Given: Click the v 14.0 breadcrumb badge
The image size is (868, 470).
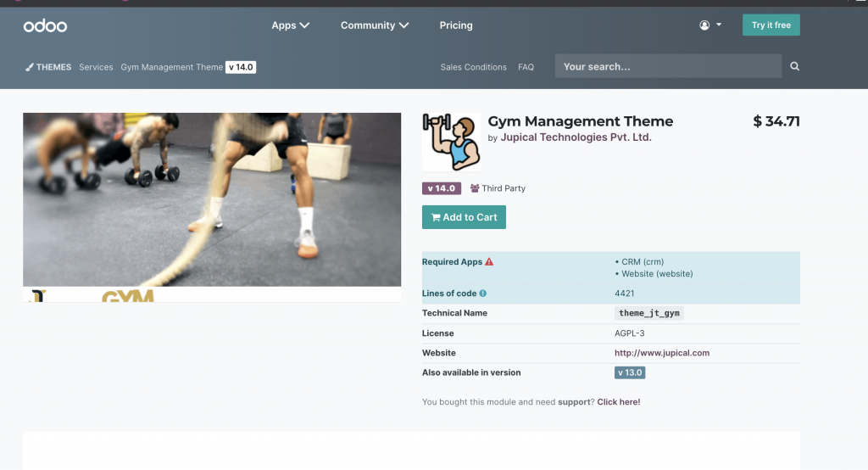Looking at the screenshot, I should pyautogui.click(x=241, y=67).
